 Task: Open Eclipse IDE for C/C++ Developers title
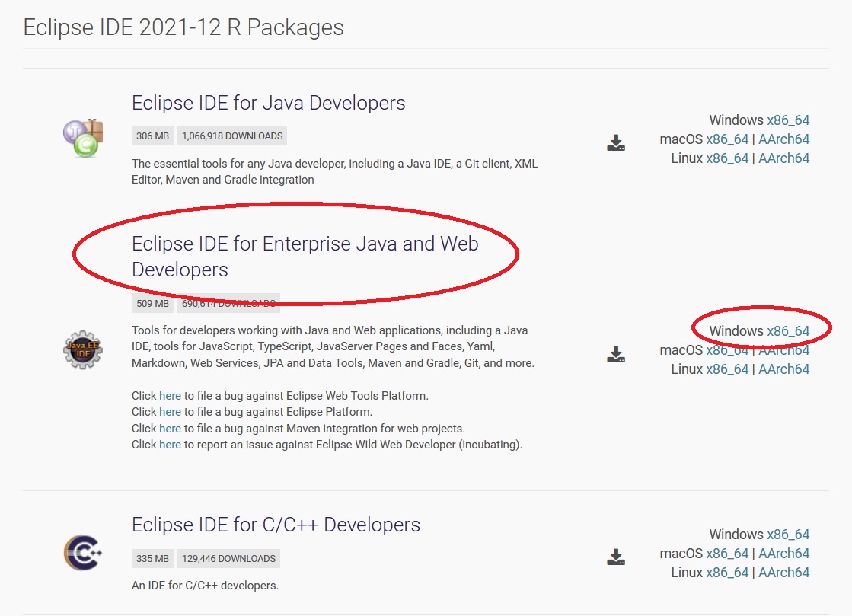coord(276,525)
